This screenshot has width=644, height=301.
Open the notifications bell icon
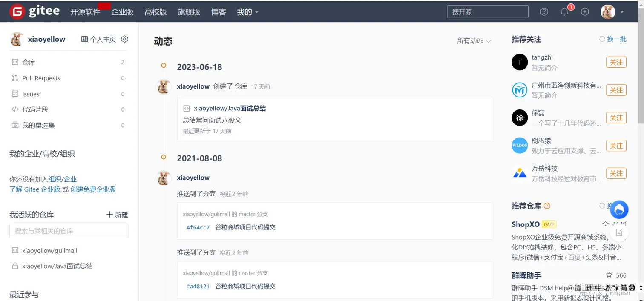coord(564,12)
